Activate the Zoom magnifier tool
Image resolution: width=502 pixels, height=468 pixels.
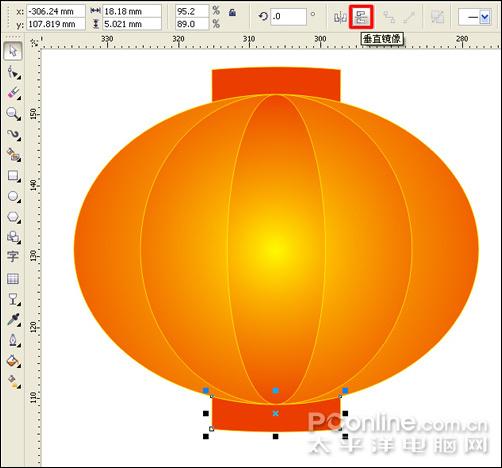point(13,114)
